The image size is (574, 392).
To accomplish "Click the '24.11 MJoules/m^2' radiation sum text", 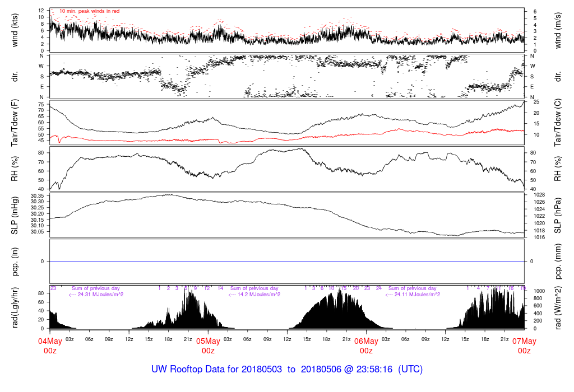I will click(417, 295).
